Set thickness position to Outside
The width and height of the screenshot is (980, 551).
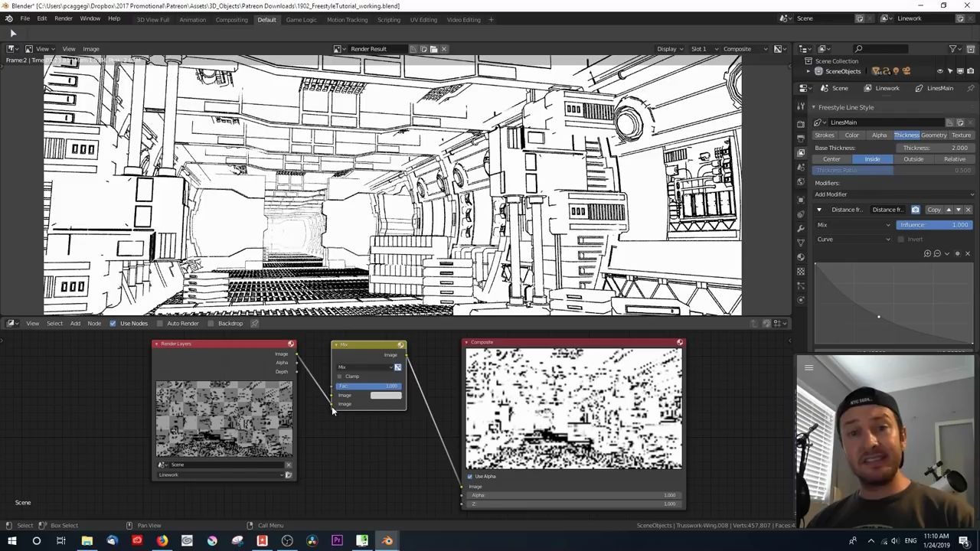(x=913, y=159)
